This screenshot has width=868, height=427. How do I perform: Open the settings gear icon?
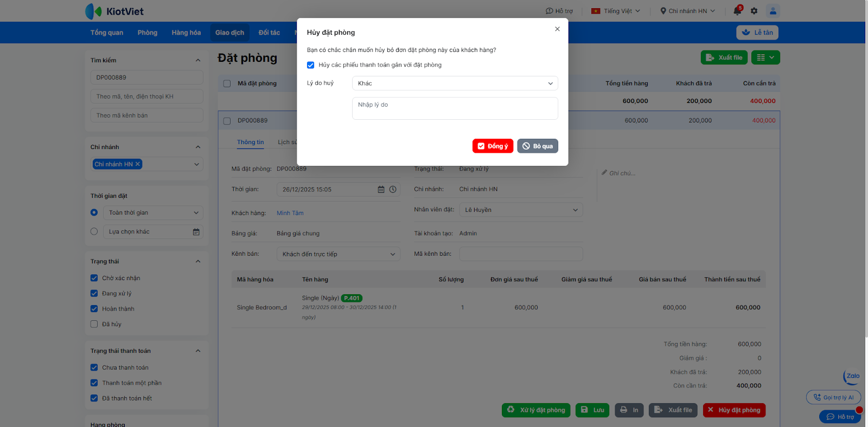pos(754,11)
